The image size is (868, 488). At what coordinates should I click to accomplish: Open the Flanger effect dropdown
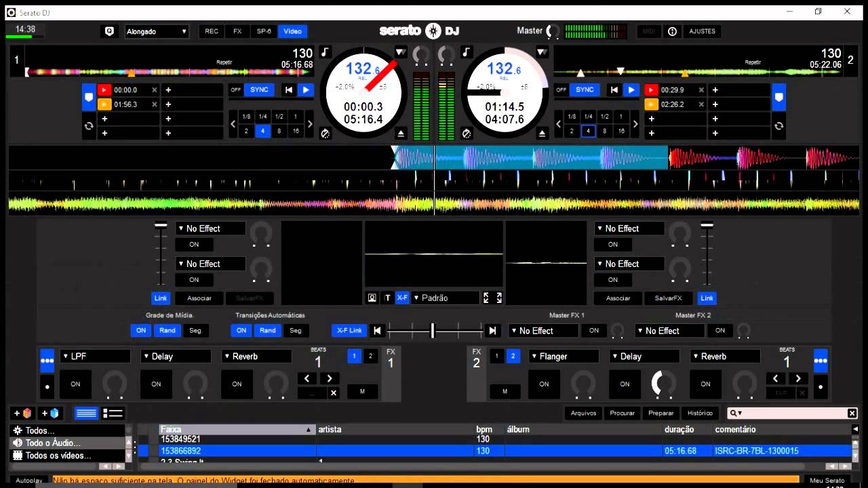564,357
